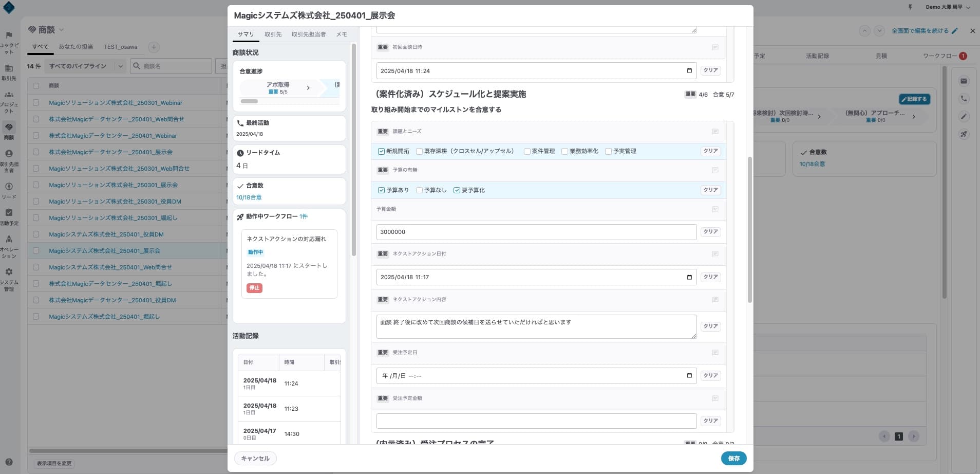Image resolution: width=980 pixels, height=474 pixels.
Task: Click the mail icon in right toolbar
Action: (x=964, y=81)
